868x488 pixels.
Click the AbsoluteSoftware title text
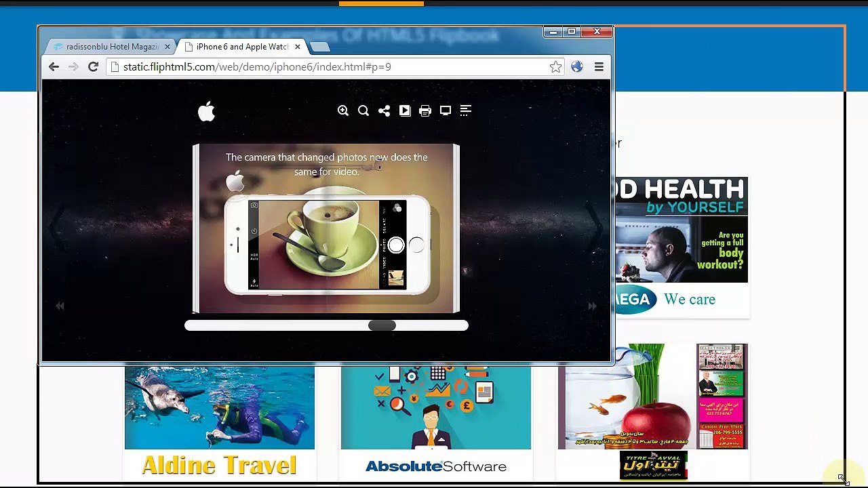[x=436, y=466]
